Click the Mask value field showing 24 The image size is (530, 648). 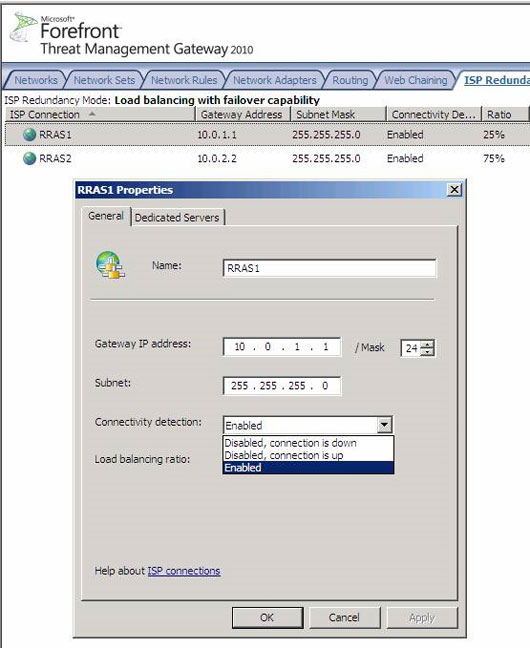(x=411, y=348)
